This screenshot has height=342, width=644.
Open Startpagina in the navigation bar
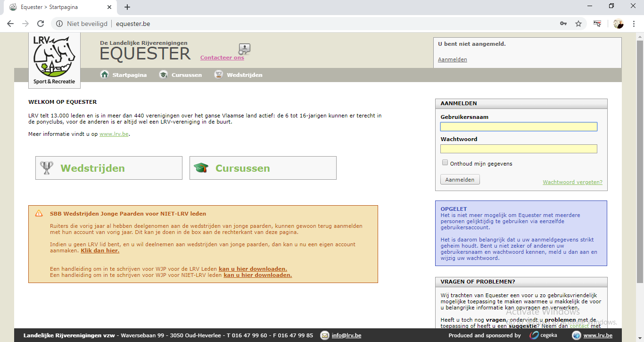[x=130, y=75]
